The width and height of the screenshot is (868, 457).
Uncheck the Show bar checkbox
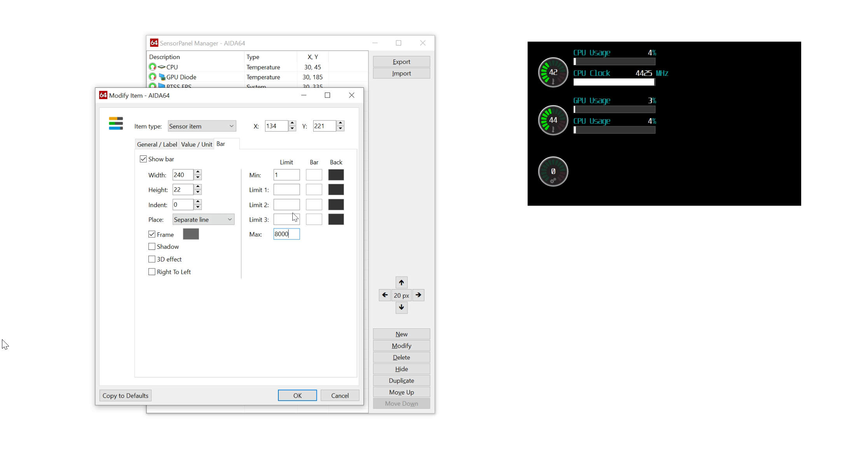143,159
